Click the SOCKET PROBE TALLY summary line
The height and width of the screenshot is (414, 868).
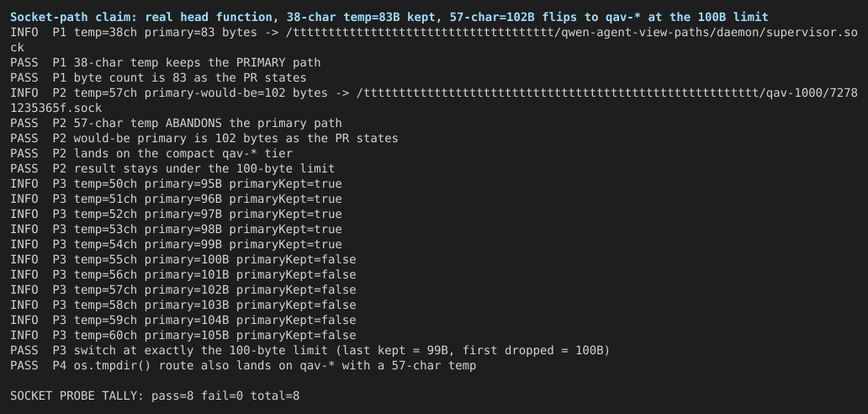coord(155,395)
